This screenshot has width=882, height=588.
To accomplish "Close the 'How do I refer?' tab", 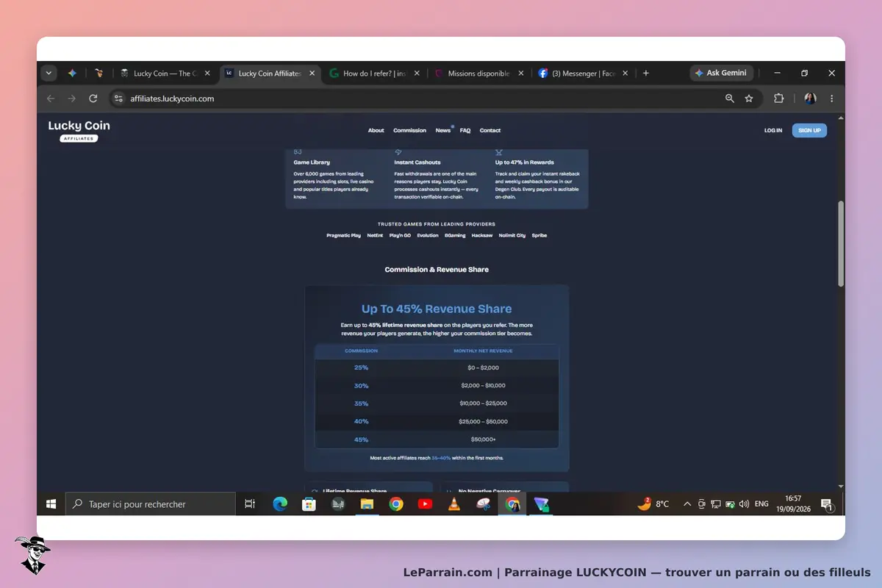I will coord(417,73).
